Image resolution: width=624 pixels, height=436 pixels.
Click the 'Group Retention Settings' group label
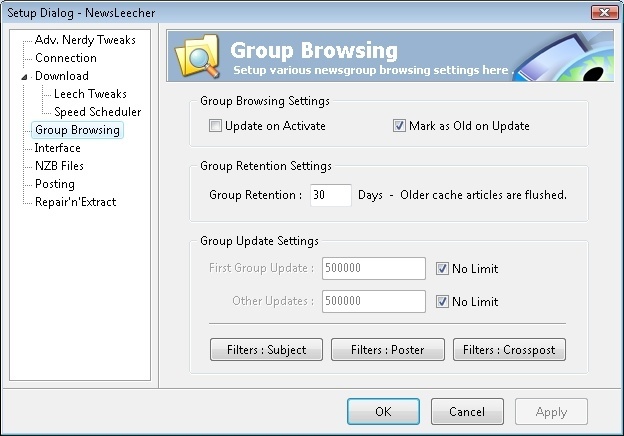click(x=266, y=165)
